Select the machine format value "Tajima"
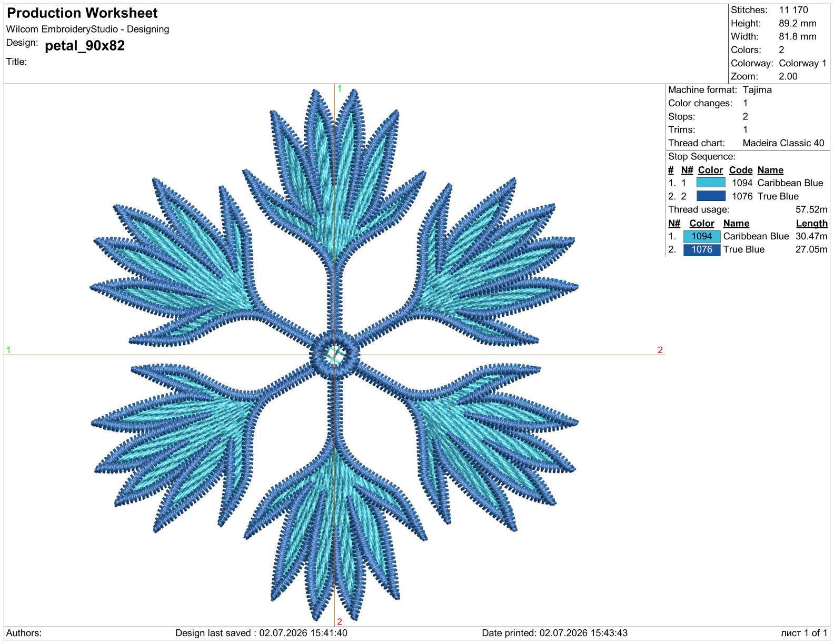The width and height of the screenshot is (834, 644). (x=757, y=90)
